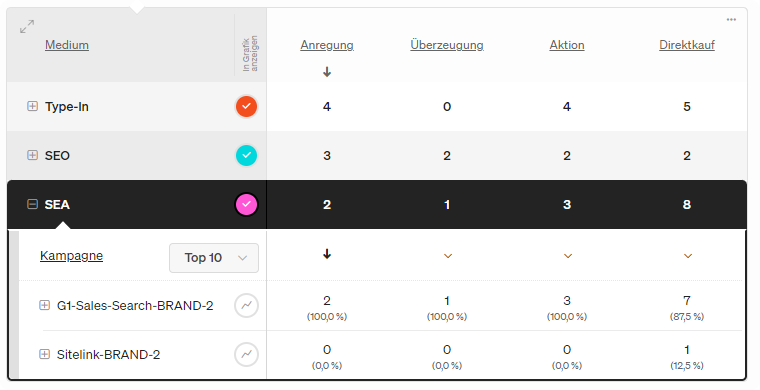This screenshot has width=760, height=390.
Task: Click the Anregung sort arrow in header
Action: coord(327,72)
